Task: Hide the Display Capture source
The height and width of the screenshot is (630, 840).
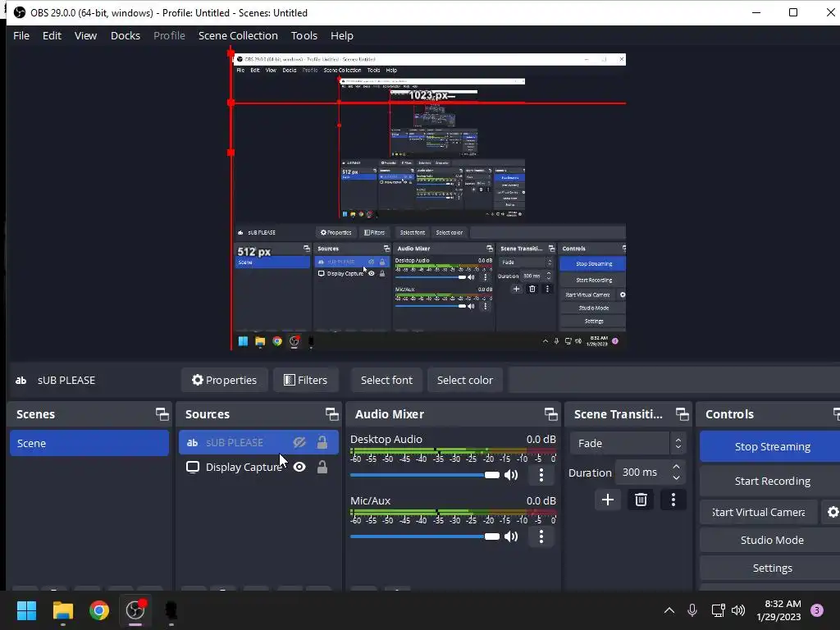Action: point(299,467)
